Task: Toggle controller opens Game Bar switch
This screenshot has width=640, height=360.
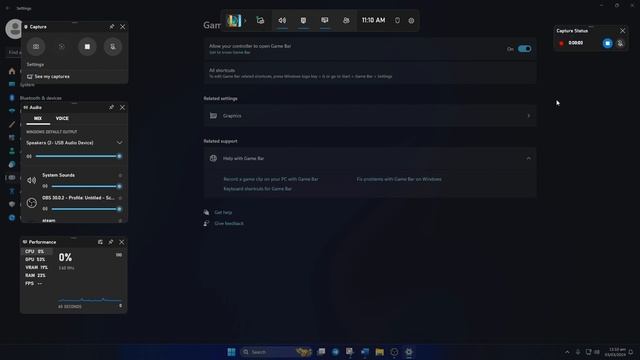Action: coord(524,49)
